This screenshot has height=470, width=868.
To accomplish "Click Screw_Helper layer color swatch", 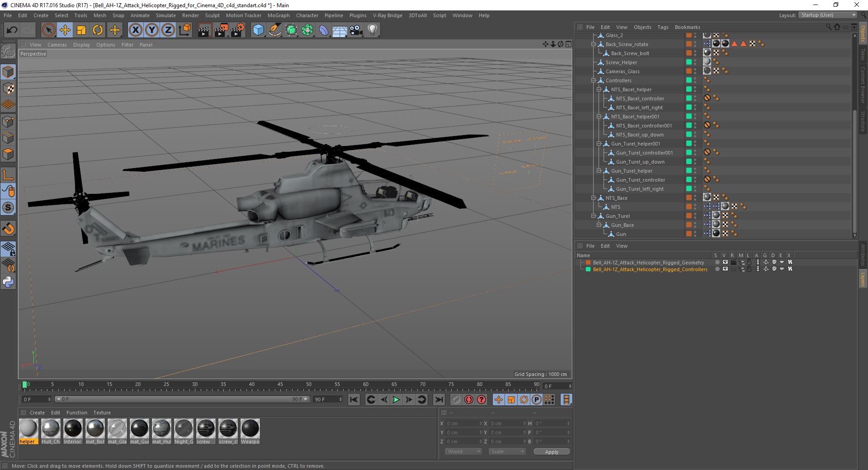I will coord(689,62).
